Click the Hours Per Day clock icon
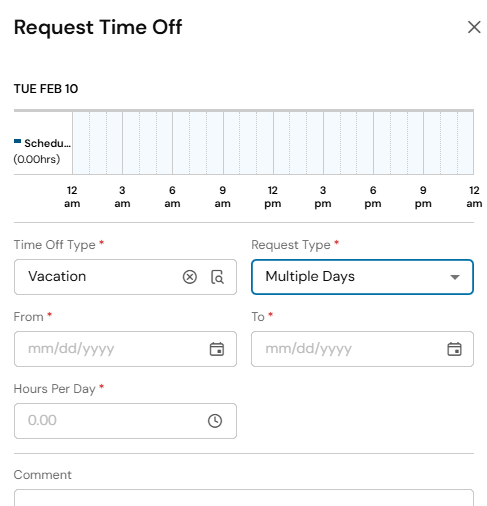Image resolution: width=487 pixels, height=506 pixels. (215, 421)
